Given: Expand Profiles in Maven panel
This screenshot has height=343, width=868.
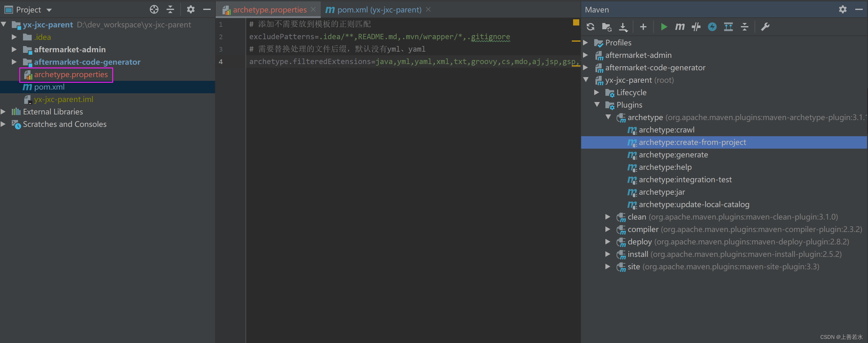Looking at the screenshot, I should [x=586, y=43].
